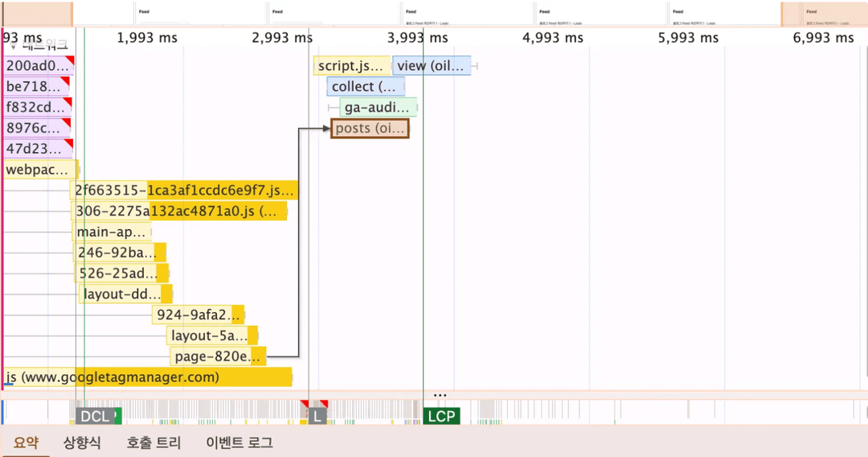Select the highlighted posts network request
The image size is (868, 457).
click(x=370, y=129)
